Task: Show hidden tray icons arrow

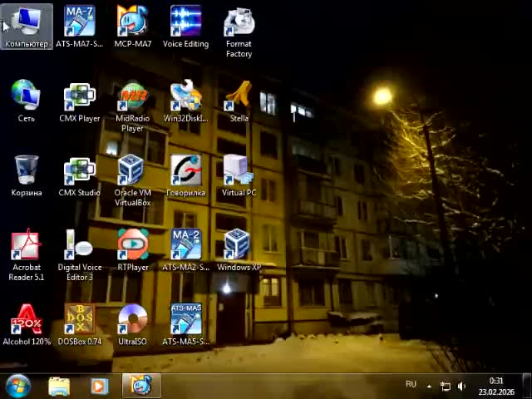Action: [x=429, y=386]
